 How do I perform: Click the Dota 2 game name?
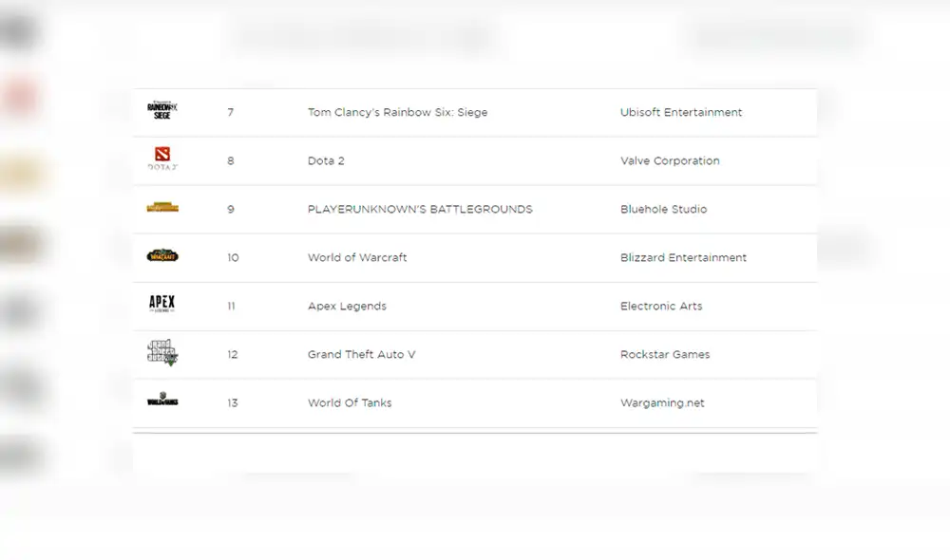tap(326, 160)
